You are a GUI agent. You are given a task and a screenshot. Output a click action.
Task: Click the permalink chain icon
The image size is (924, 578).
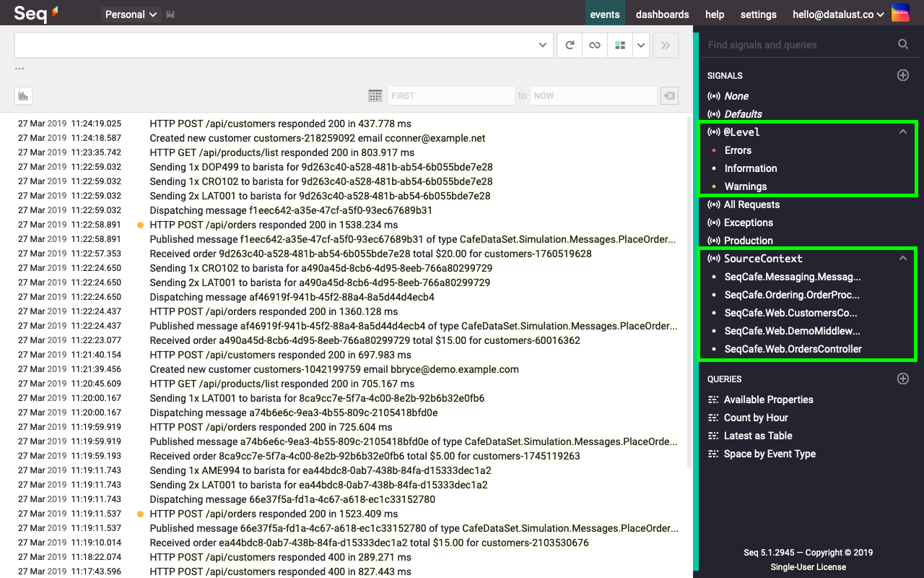(595, 45)
